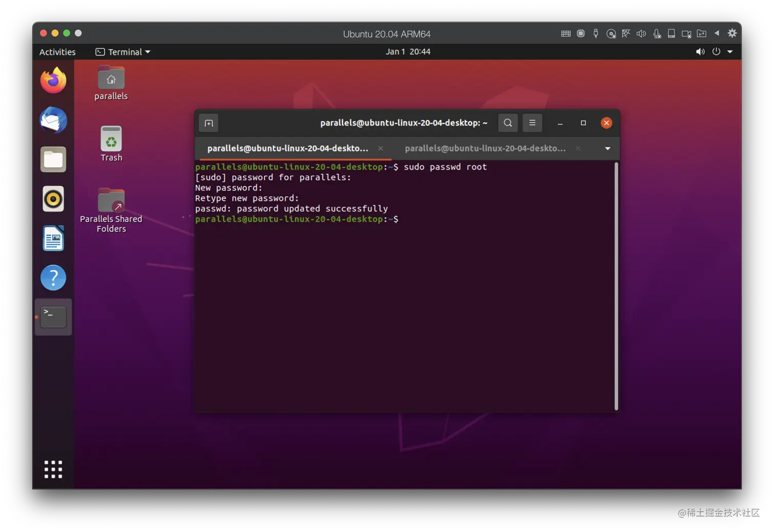
Task: Toggle the webcam connection in Parallels toolbar
Action: pyautogui.click(x=686, y=33)
